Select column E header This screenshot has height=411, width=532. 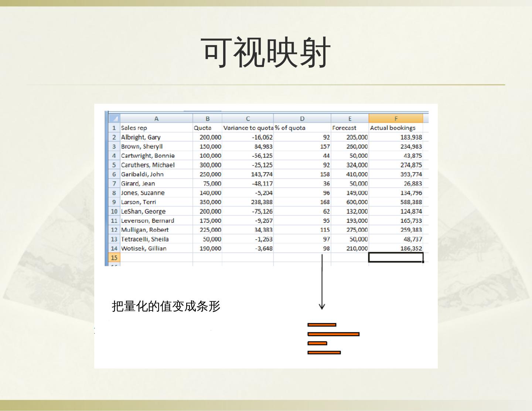pos(350,119)
